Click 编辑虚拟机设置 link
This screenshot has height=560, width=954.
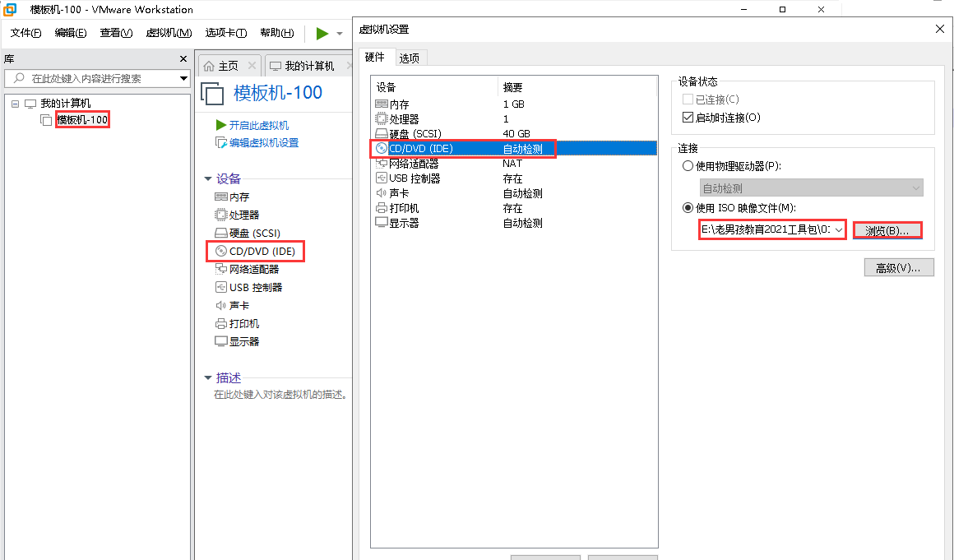click(x=264, y=143)
